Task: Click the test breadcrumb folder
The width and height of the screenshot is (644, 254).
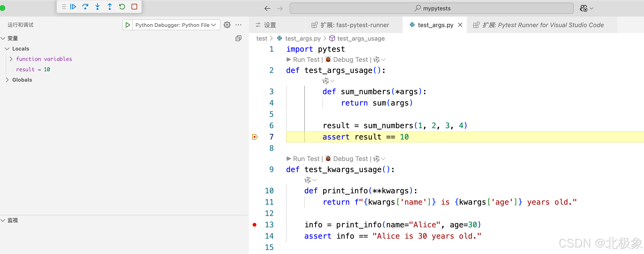Action: tap(262, 38)
